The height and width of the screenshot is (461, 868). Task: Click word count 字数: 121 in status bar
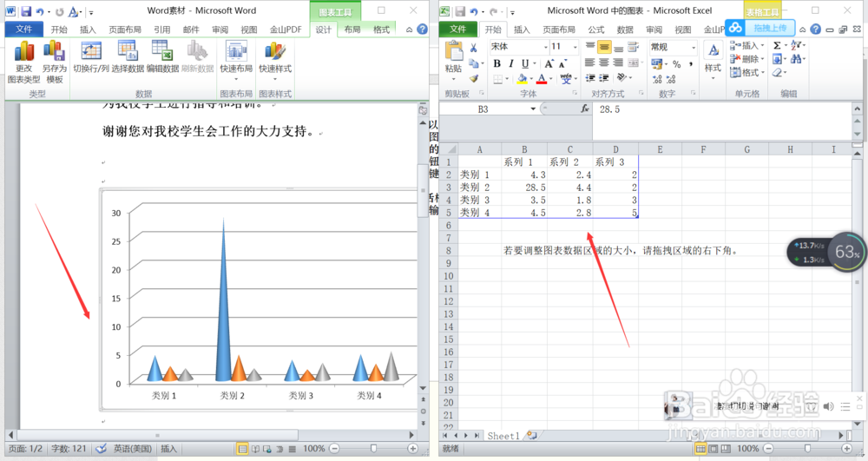(69, 449)
